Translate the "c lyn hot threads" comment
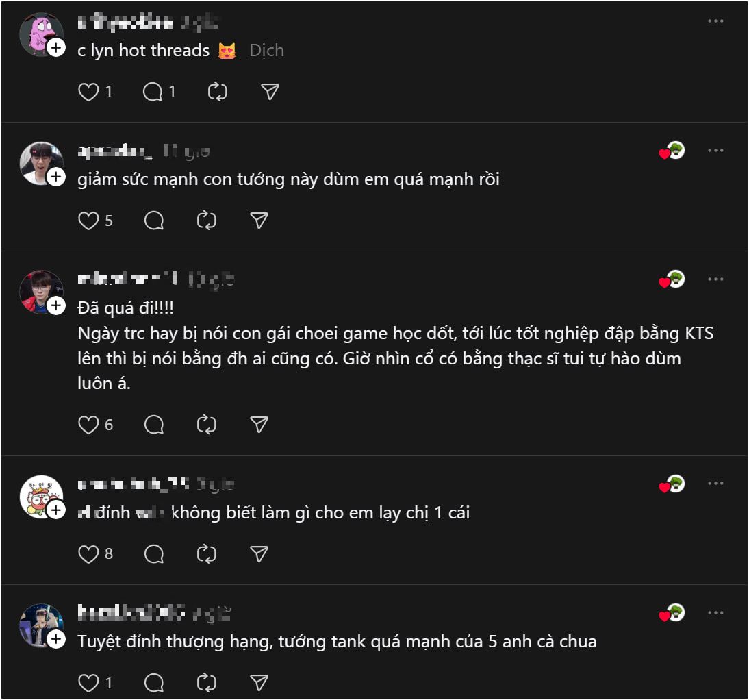 tap(266, 51)
